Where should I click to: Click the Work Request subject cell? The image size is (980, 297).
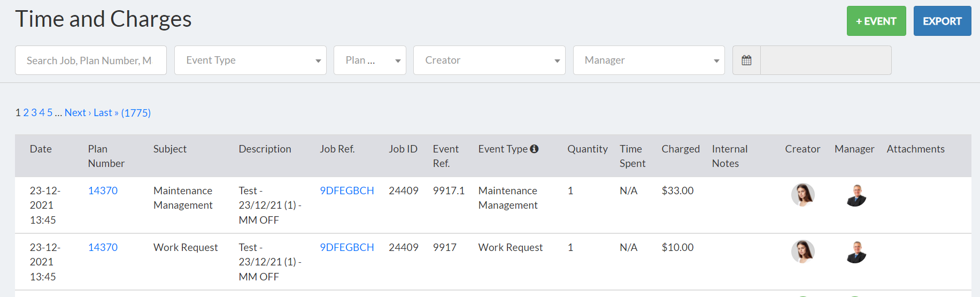[x=186, y=247]
